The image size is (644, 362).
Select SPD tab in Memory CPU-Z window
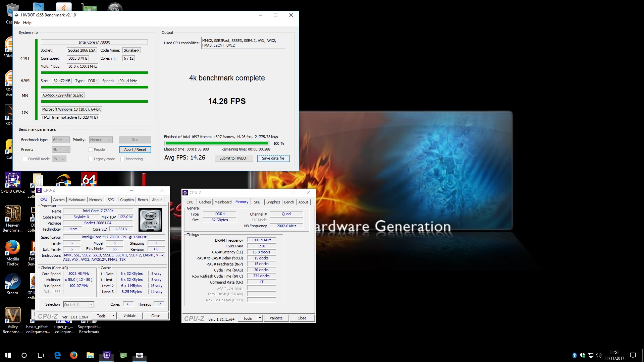[x=257, y=202]
